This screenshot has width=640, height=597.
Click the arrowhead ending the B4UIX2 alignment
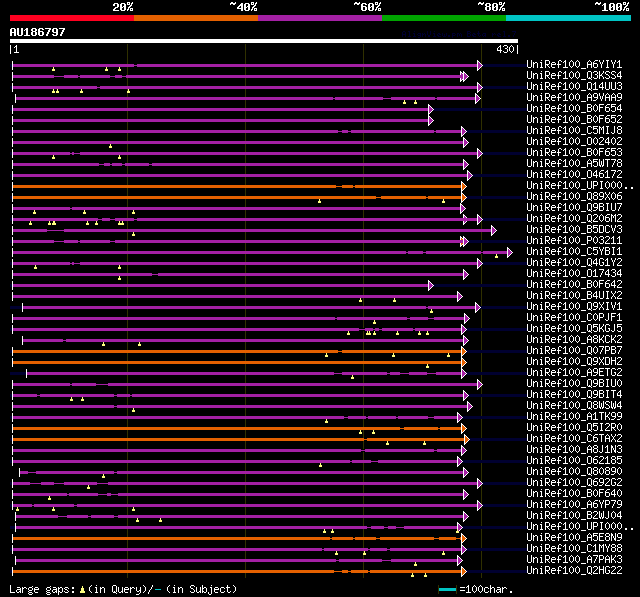click(460, 297)
